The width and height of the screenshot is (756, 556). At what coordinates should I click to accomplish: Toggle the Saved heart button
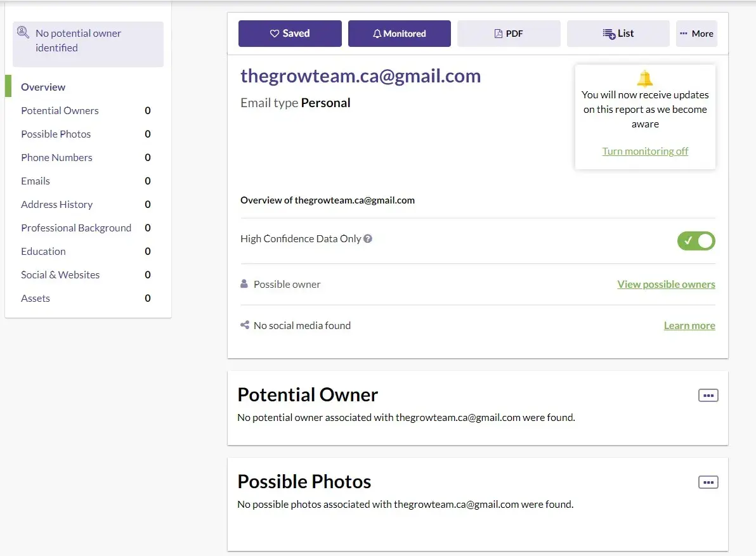pyautogui.click(x=290, y=34)
